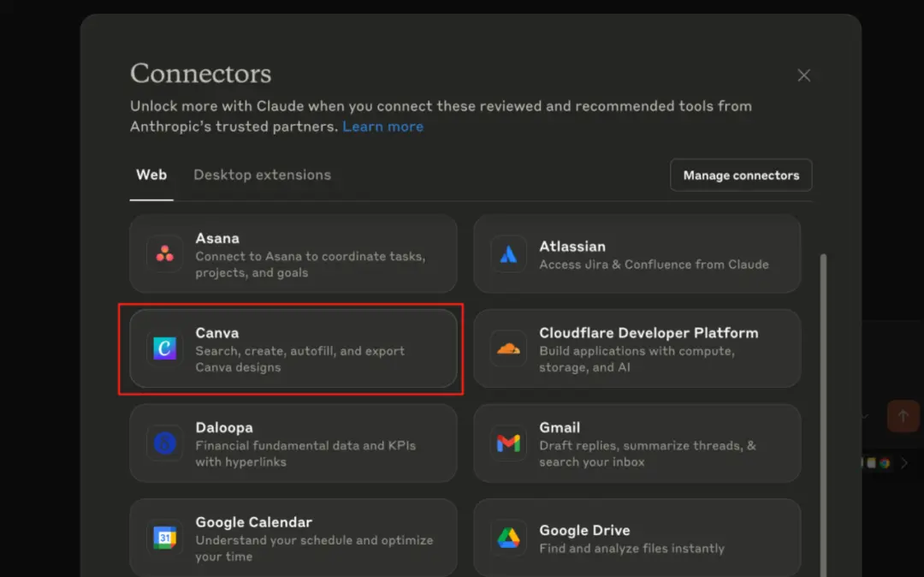Image resolution: width=924 pixels, height=577 pixels.
Task: Click the connectors list scrollbar
Action: 823,415
